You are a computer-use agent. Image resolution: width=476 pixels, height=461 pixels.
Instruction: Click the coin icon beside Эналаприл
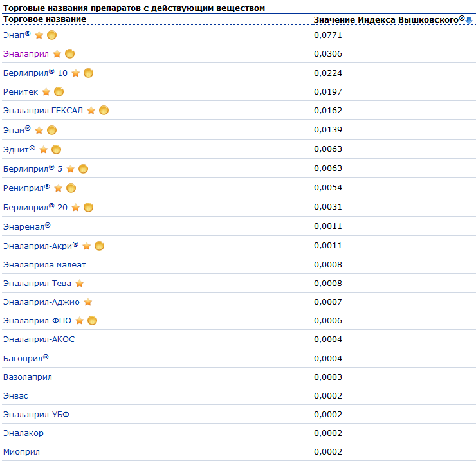70,54
